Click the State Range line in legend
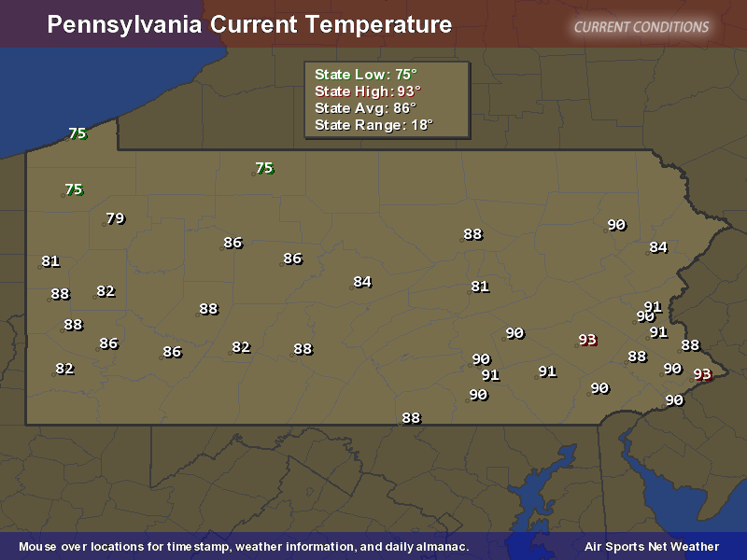 pyautogui.click(x=373, y=125)
